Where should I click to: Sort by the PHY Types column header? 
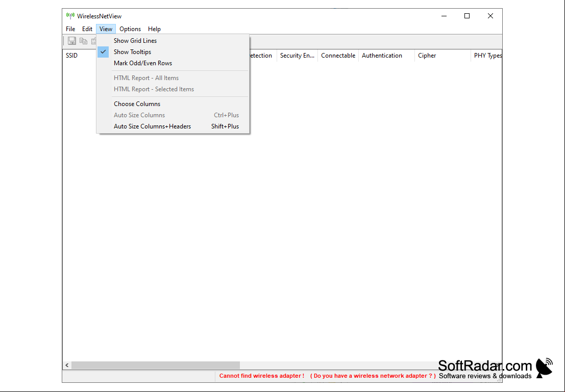click(486, 56)
